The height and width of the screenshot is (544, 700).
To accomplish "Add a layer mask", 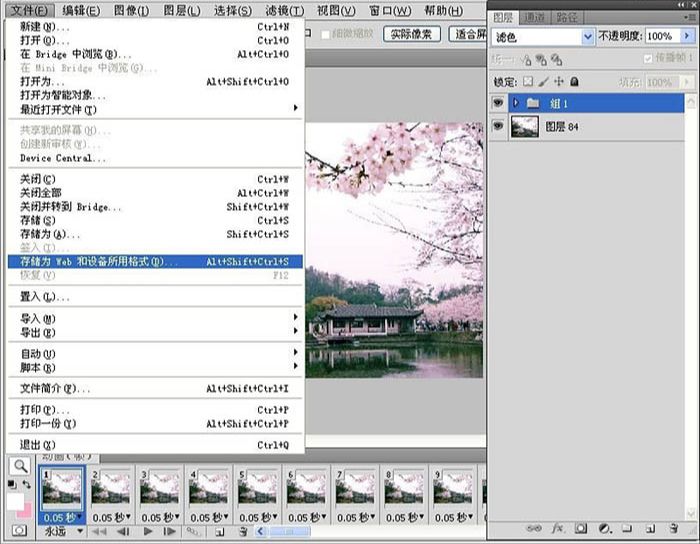I will (581, 528).
